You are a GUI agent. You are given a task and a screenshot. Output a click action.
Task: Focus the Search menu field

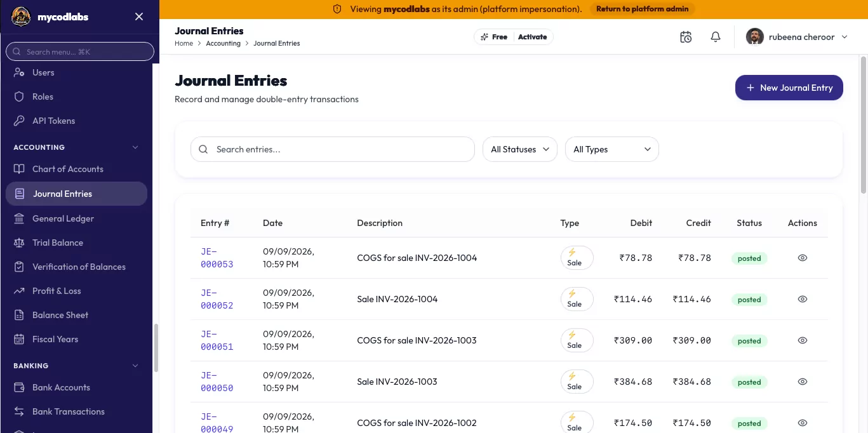tap(80, 51)
